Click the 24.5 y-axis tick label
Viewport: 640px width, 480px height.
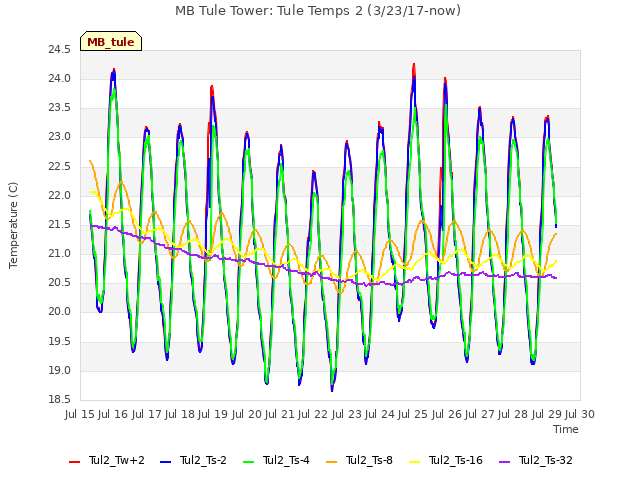60,49
